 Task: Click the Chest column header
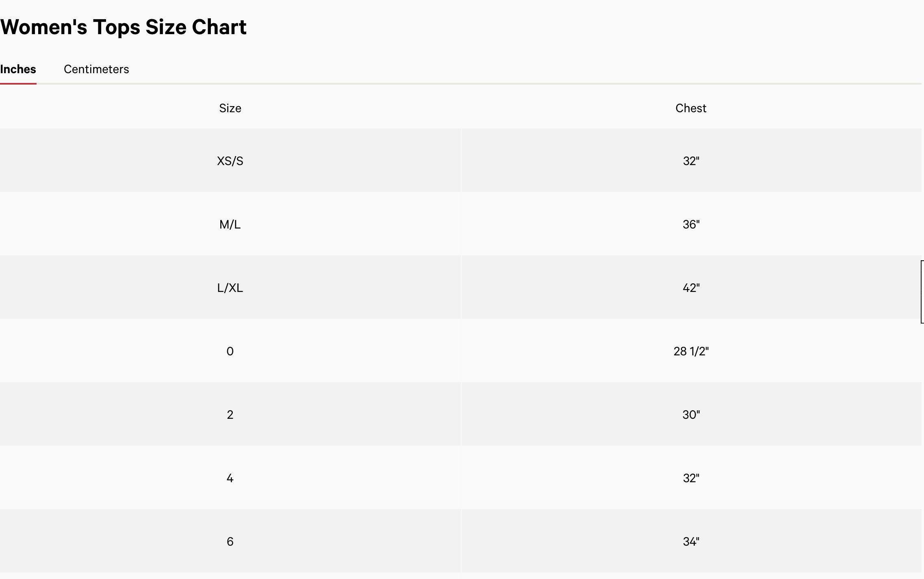[x=691, y=108]
